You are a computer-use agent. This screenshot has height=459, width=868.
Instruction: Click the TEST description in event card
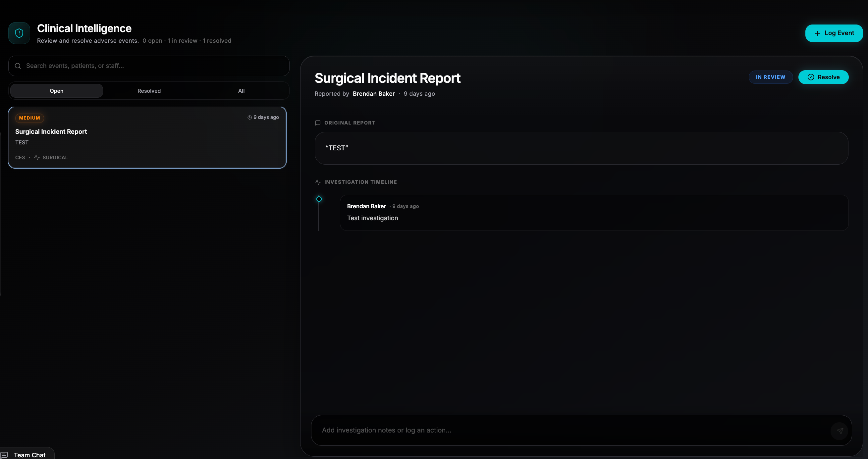(22, 142)
